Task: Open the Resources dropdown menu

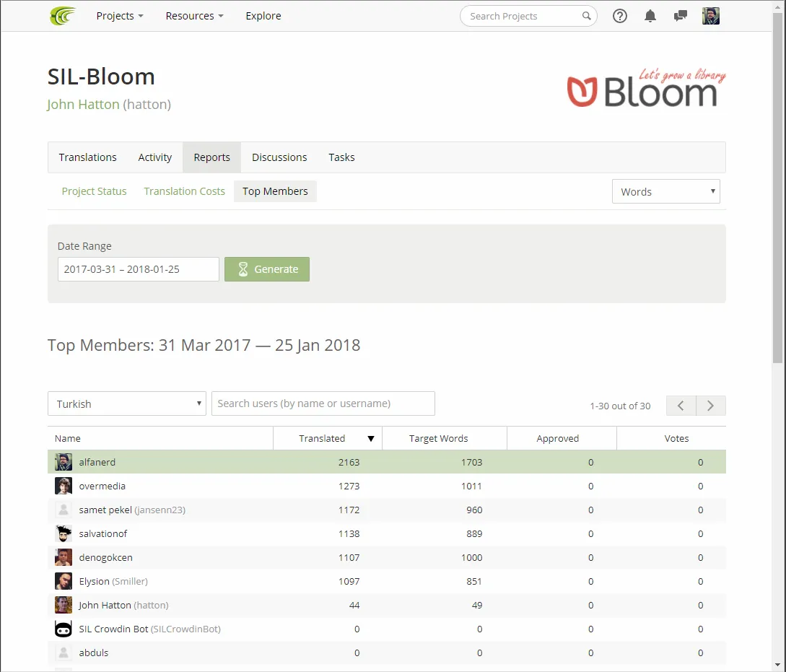Action: [x=194, y=16]
